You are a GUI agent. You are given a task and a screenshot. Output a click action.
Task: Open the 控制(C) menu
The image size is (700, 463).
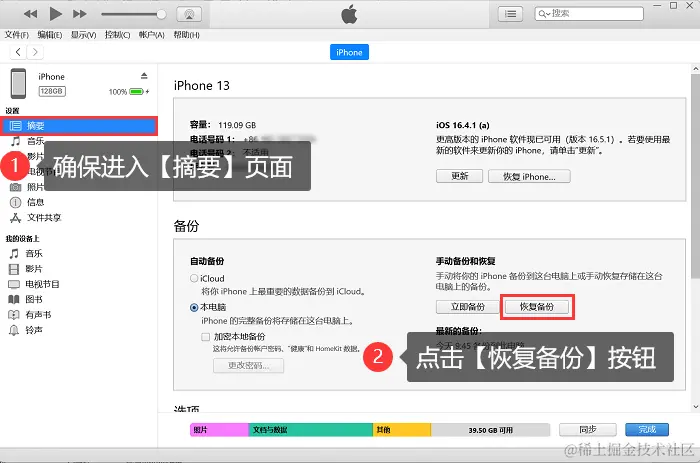(117, 35)
